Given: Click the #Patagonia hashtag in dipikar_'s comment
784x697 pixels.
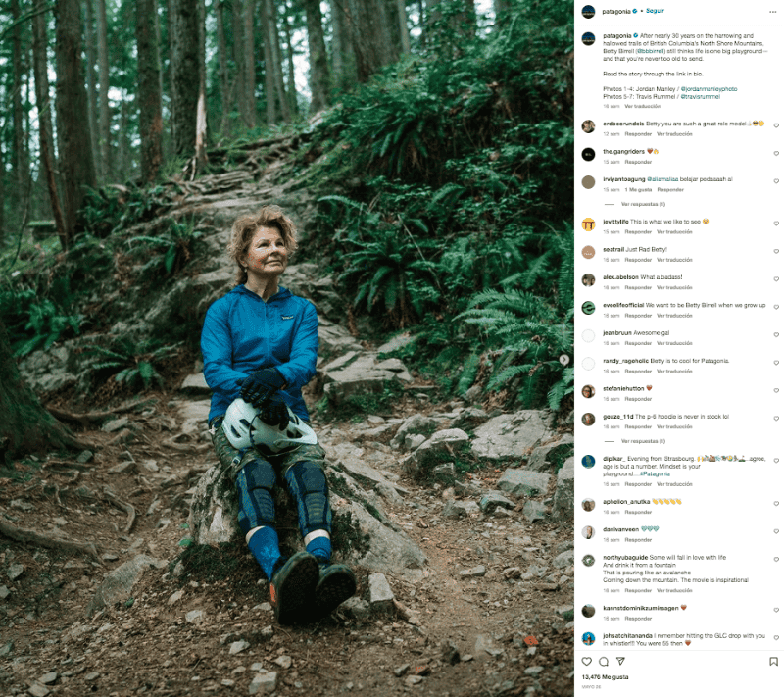Looking at the screenshot, I should point(656,473).
